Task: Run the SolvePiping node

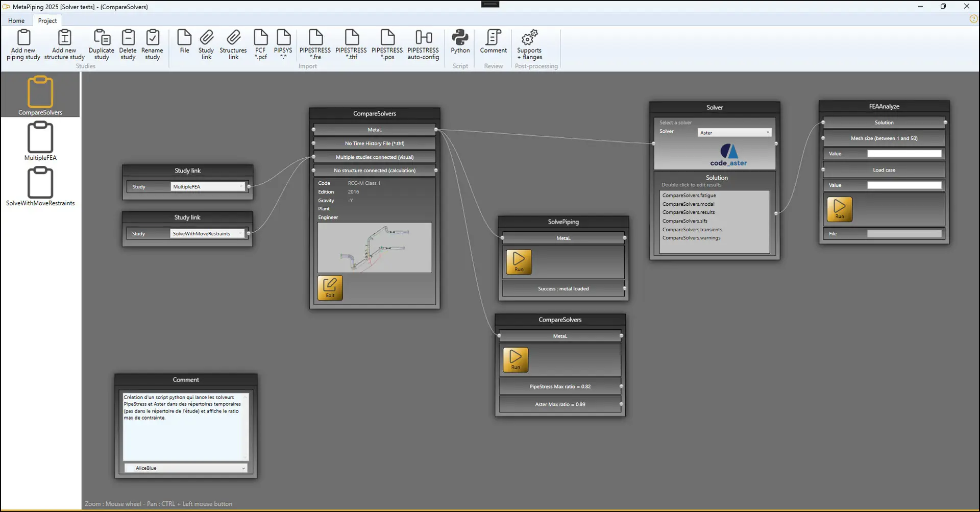Action: click(x=519, y=262)
